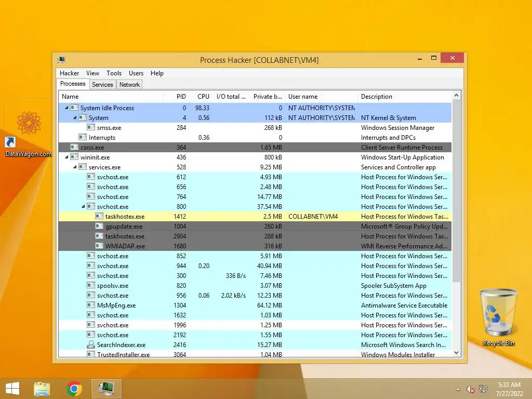The image size is (532, 399).
Task: Click the icon next to smss.exe
Action: [x=90, y=128]
